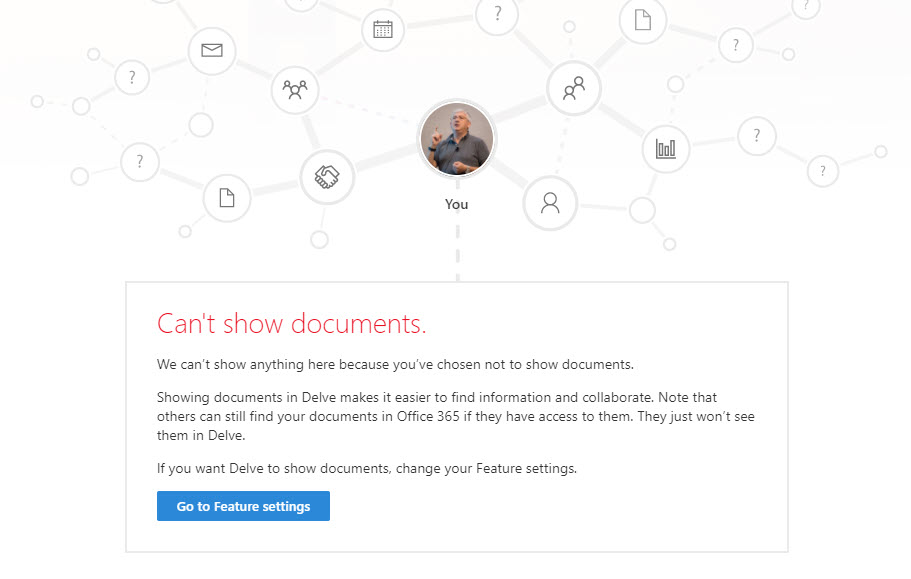Screen dimensions: 911x579
Task: Click the empty circle node below the envelope icon
Action: tap(201, 125)
